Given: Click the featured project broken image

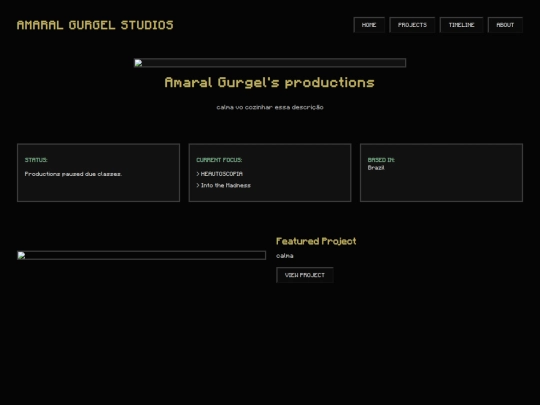Looking at the screenshot, I should tap(142, 255).
